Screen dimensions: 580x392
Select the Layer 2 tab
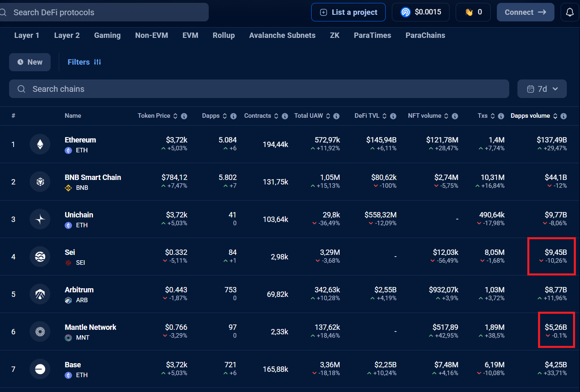(67, 35)
